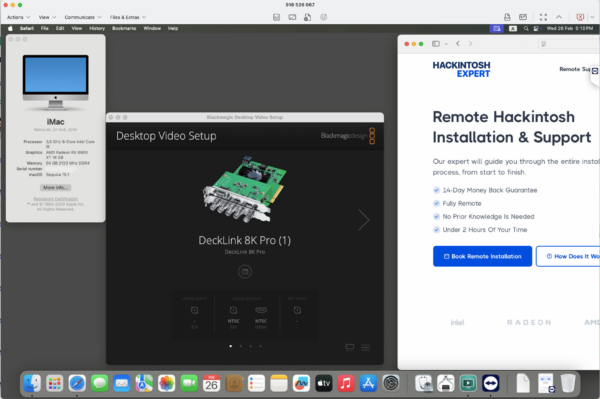Open the sidebar dropdown arrow in Safari window

coord(446,44)
